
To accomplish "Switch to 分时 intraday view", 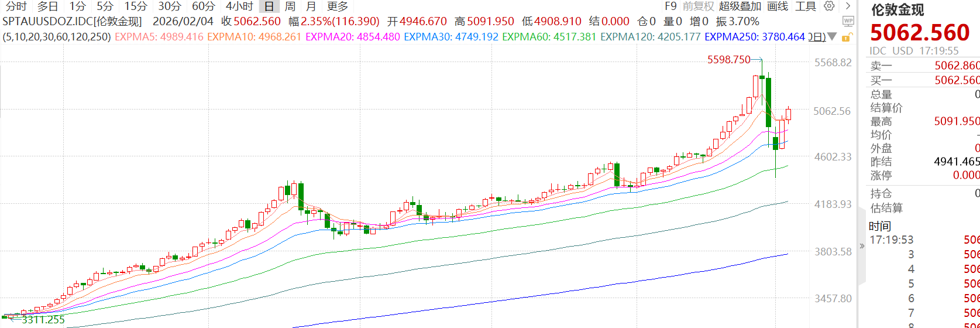I will click(x=16, y=6).
